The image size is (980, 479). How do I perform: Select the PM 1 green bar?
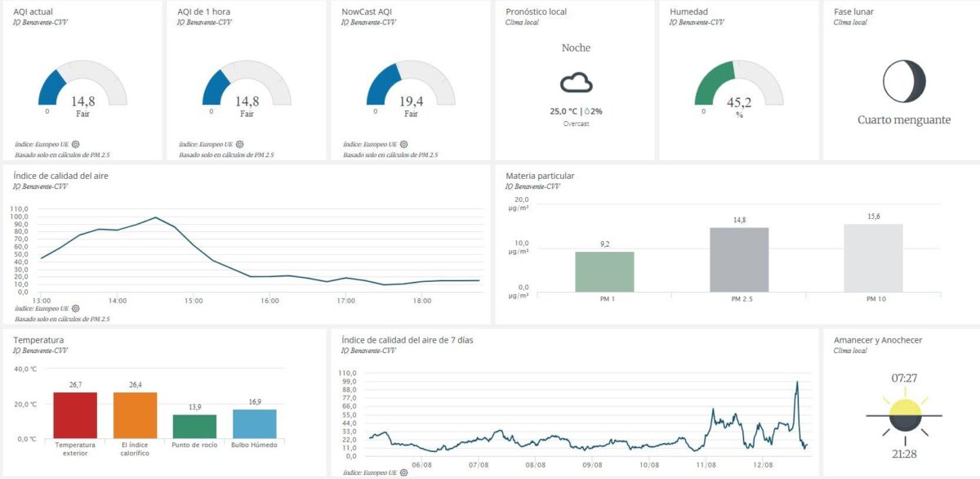click(x=604, y=271)
